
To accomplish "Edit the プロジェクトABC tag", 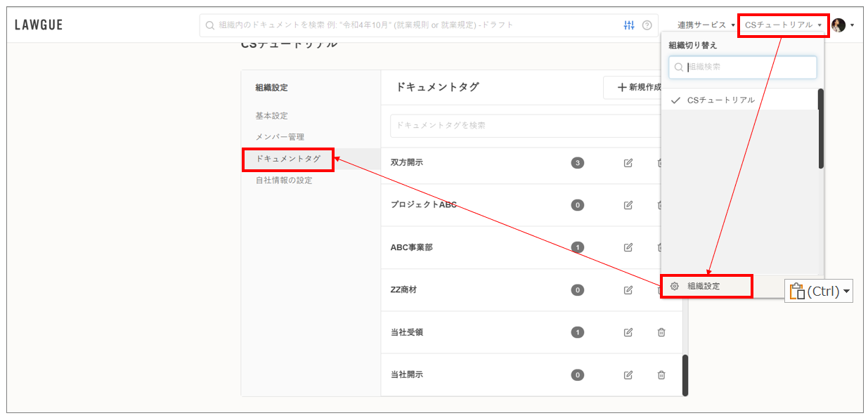I will click(628, 205).
